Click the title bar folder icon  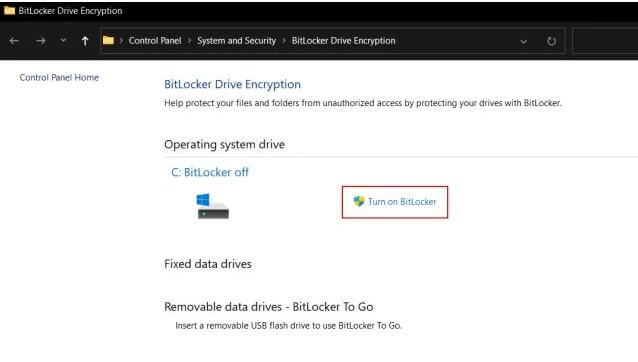pyautogui.click(x=9, y=11)
